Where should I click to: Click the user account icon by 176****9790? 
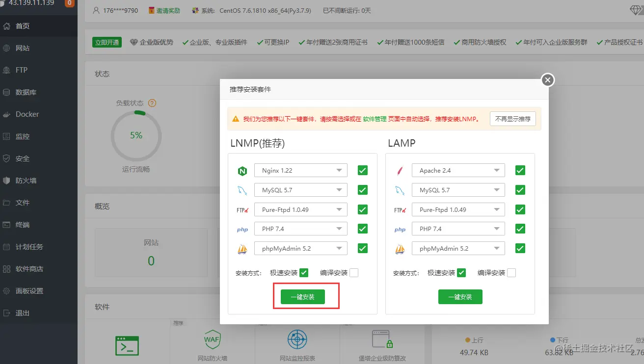(x=96, y=10)
